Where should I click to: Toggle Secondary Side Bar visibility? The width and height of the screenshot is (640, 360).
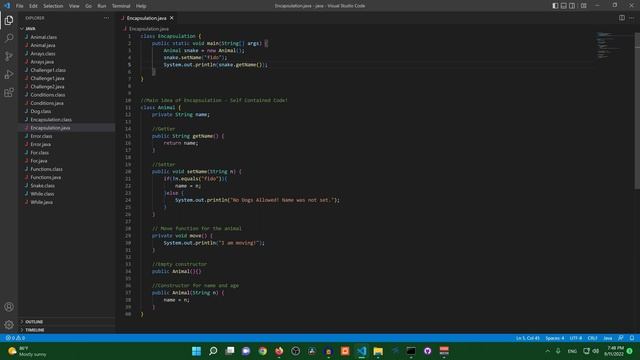coord(572,6)
